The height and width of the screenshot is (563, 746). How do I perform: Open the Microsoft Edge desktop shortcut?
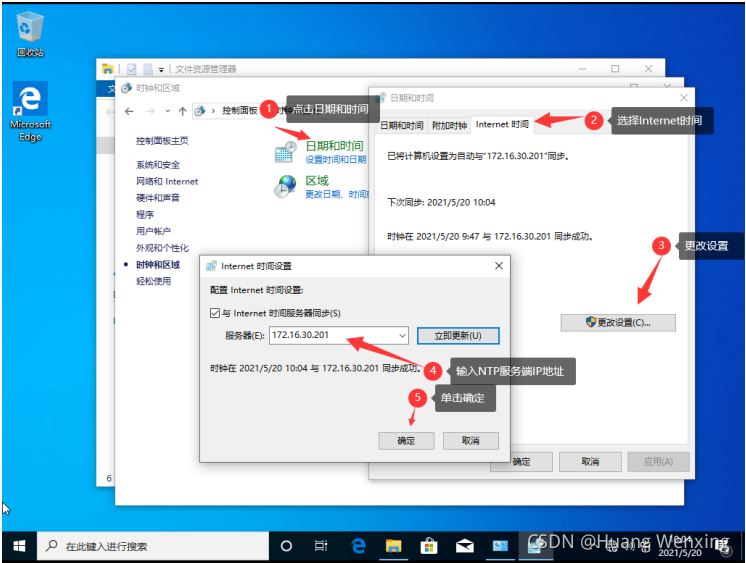coord(30,111)
